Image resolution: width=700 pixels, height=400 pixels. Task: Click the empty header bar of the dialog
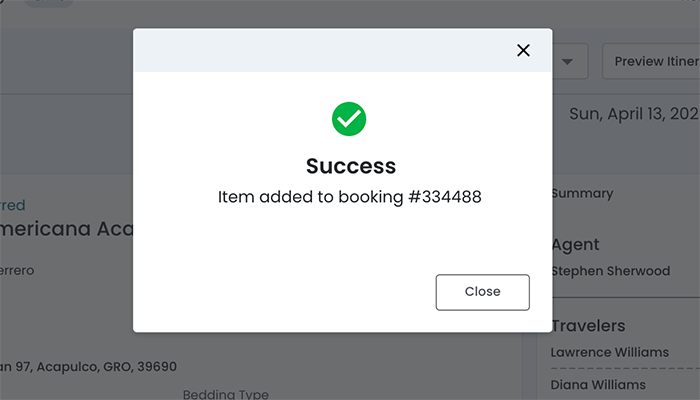320,50
